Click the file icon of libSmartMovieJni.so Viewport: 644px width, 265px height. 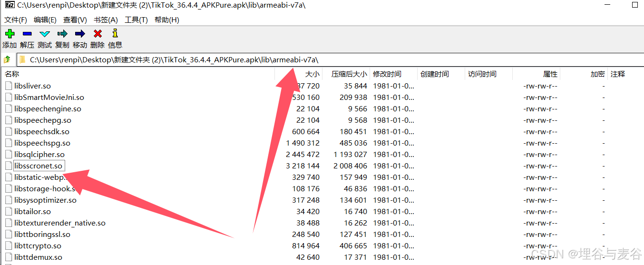[9, 97]
